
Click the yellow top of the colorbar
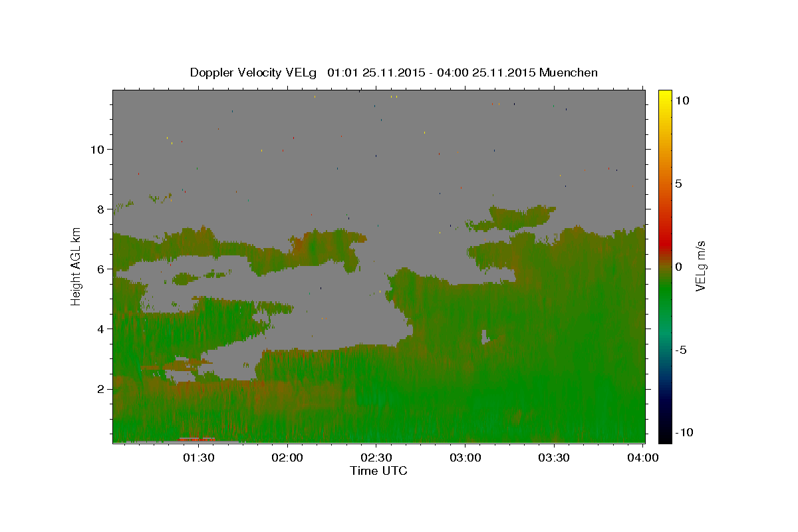pos(665,96)
